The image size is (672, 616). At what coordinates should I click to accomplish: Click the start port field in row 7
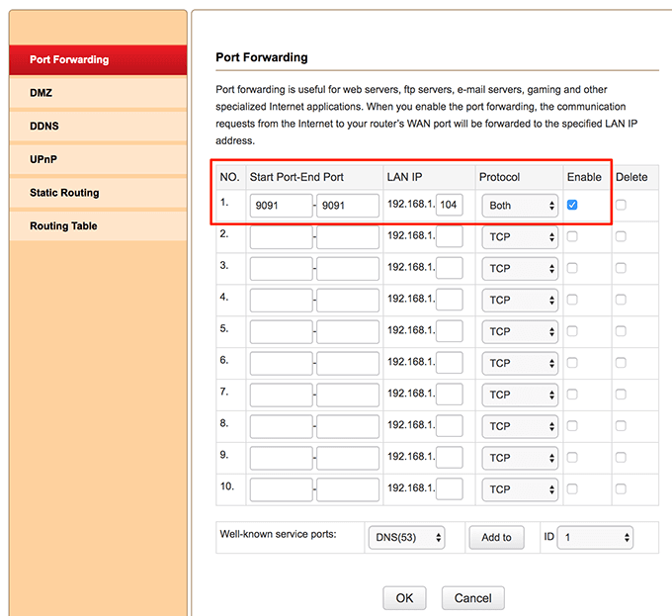(281, 395)
